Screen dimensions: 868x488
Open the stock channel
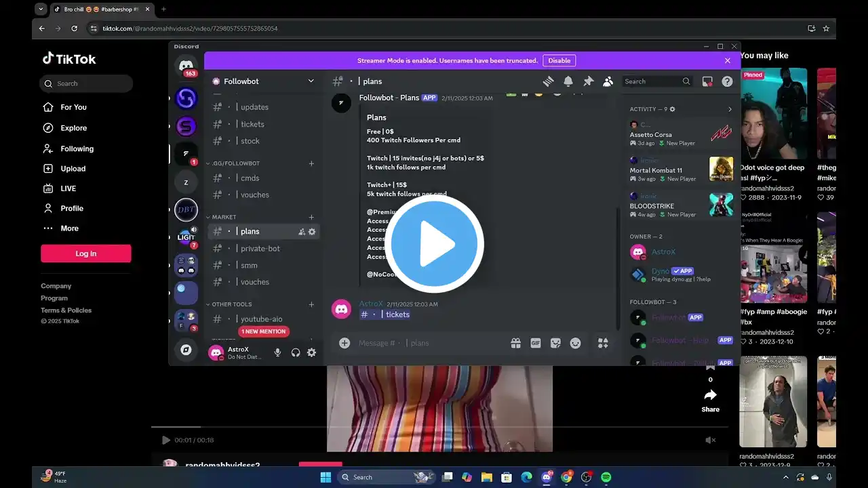263,141
